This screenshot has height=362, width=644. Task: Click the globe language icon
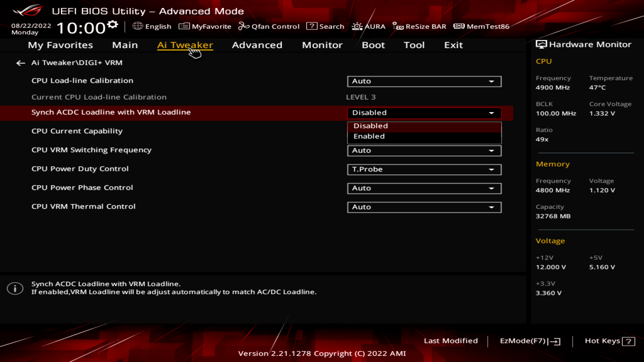click(x=138, y=26)
